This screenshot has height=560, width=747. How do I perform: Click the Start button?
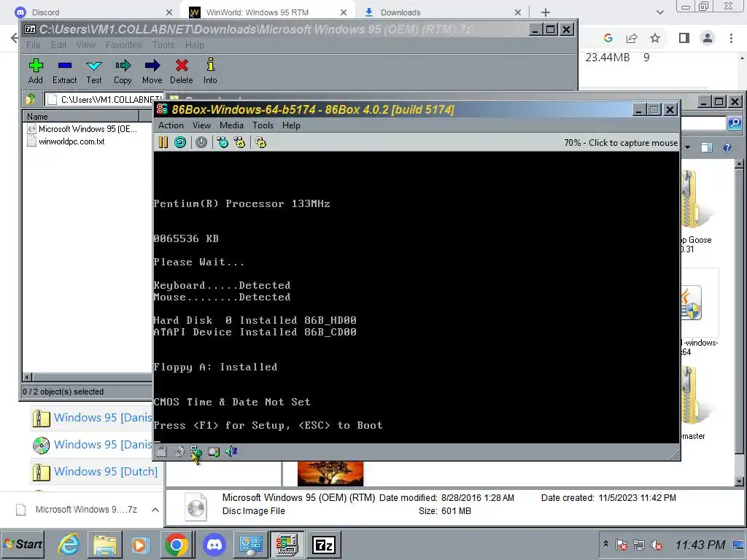pyautogui.click(x=23, y=544)
